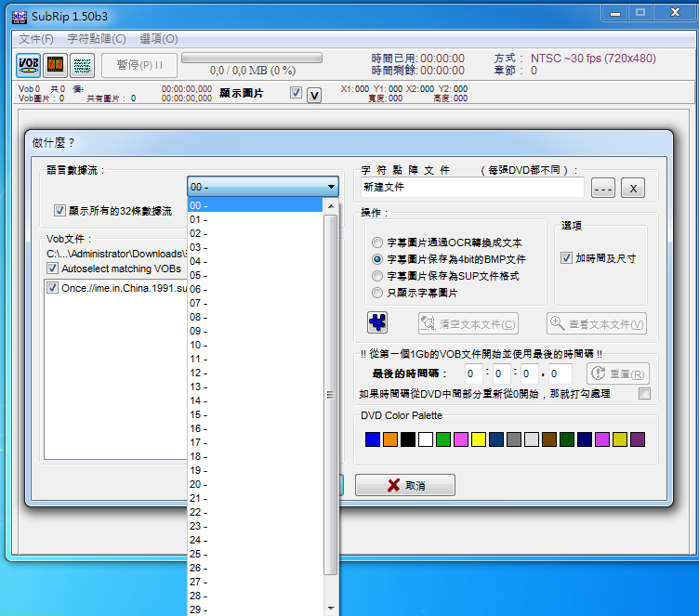Viewport: 699px width, 616px height.
Task: Choose stream 08 - from dropdown list
Action: 255,317
